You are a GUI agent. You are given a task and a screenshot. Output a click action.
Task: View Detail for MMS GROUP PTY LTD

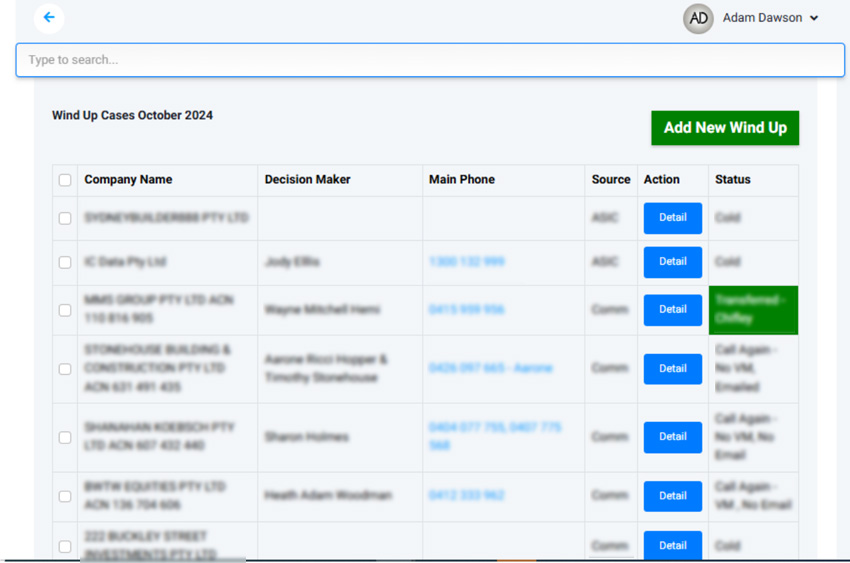tap(672, 310)
